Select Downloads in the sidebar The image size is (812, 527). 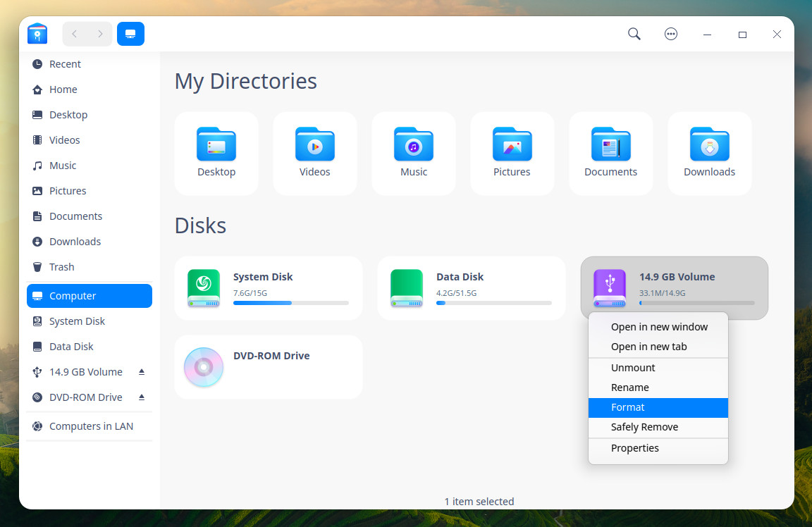coord(89,242)
